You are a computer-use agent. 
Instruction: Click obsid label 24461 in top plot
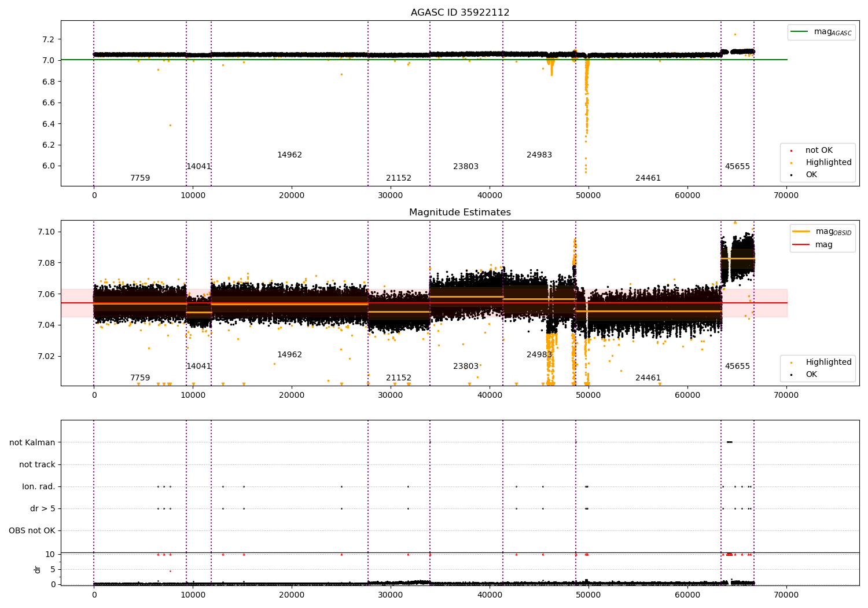coord(648,178)
